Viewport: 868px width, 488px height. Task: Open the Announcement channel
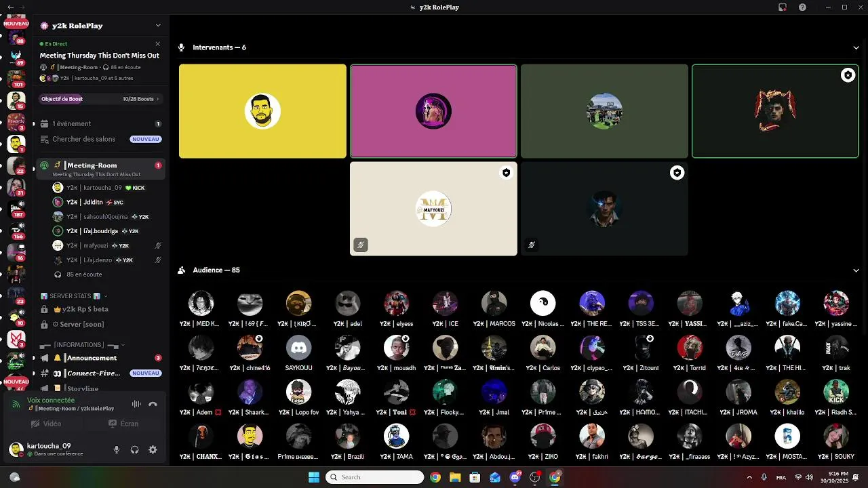click(x=100, y=358)
